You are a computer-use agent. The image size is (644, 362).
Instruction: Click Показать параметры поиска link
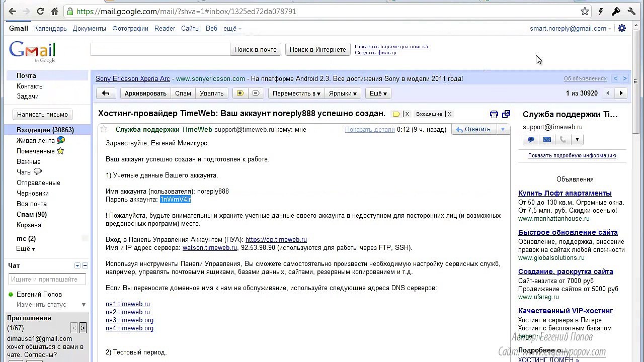point(391,46)
